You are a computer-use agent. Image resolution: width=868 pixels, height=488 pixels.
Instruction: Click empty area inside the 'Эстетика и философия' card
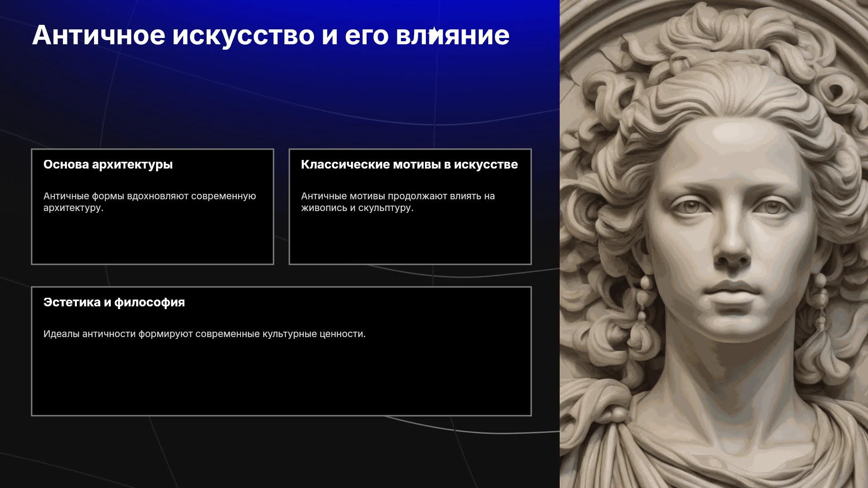point(281,380)
